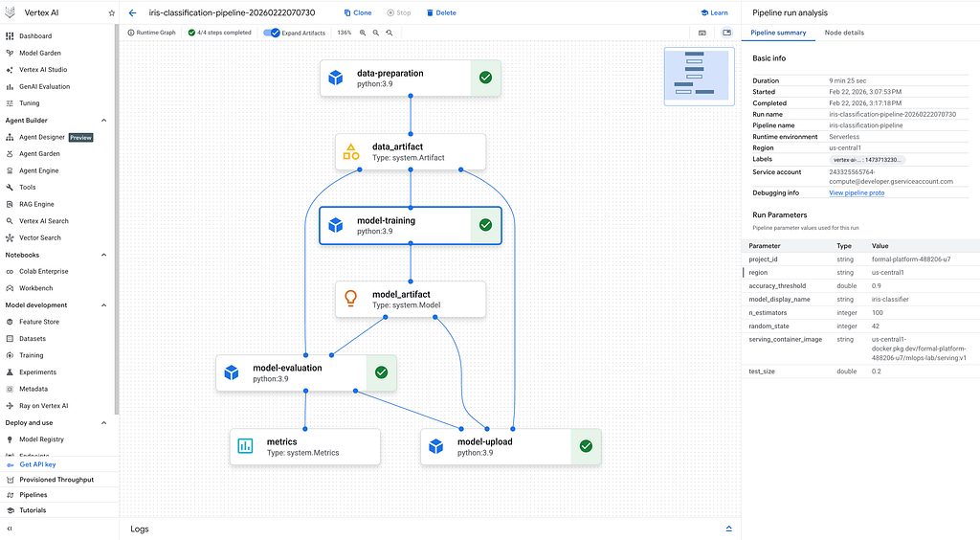Collapse the left navigation panel

(x=10, y=529)
